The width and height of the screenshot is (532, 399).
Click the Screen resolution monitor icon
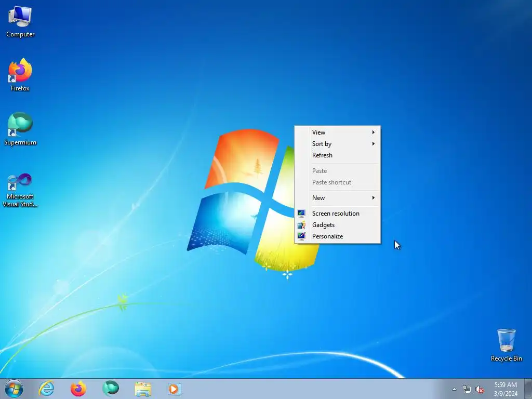[x=301, y=214]
